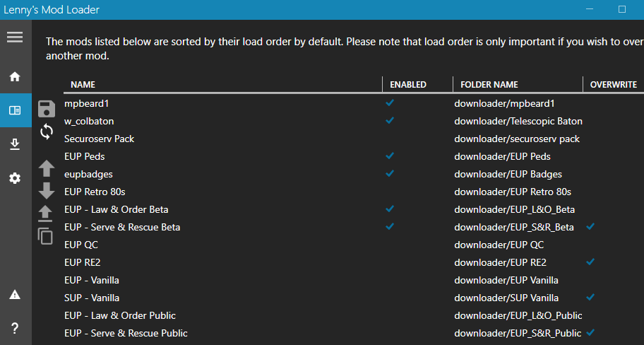The height and width of the screenshot is (345, 644).
Task: Open the help question mark icon
Action: (x=15, y=328)
